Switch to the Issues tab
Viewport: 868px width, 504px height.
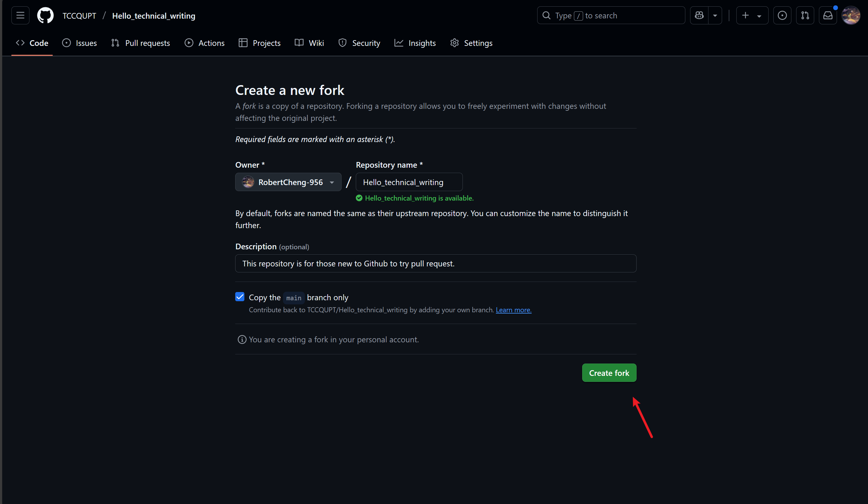(x=79, y=43)
